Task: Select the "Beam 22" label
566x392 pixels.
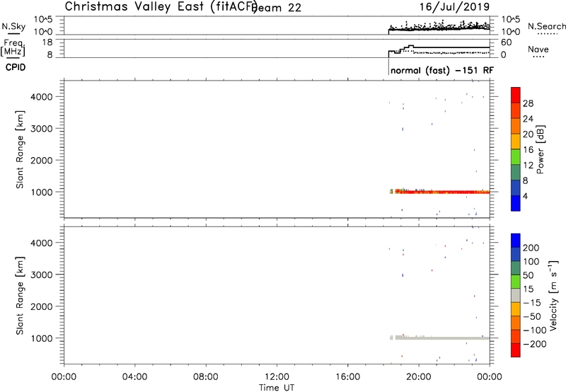Action: pyautogui.click(x=276, y=8)
